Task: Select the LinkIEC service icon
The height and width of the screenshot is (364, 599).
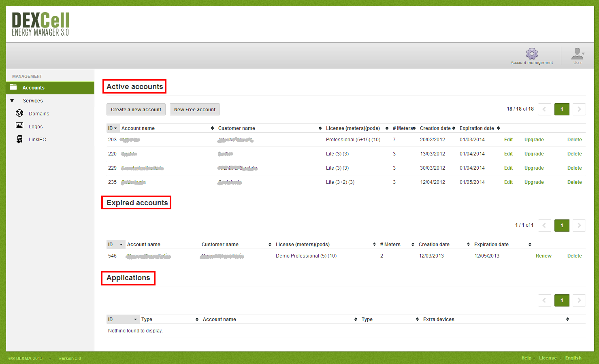Action: (19, 139)
